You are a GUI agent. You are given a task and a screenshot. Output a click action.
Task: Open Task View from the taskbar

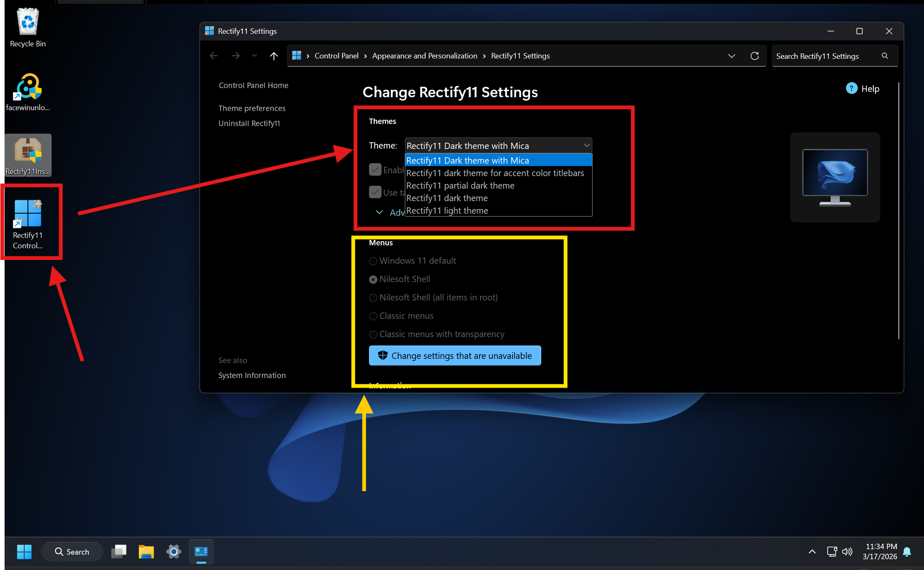(x=119, y=552)
